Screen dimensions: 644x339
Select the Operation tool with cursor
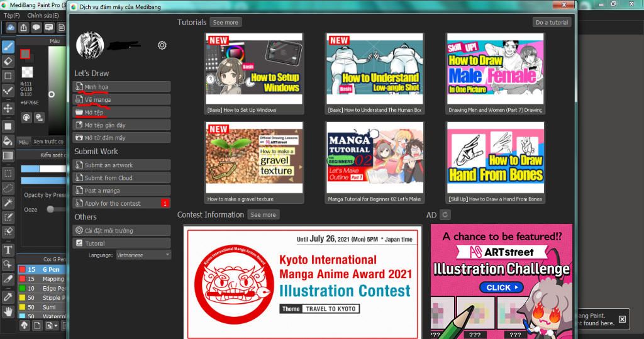pos(8,264)
